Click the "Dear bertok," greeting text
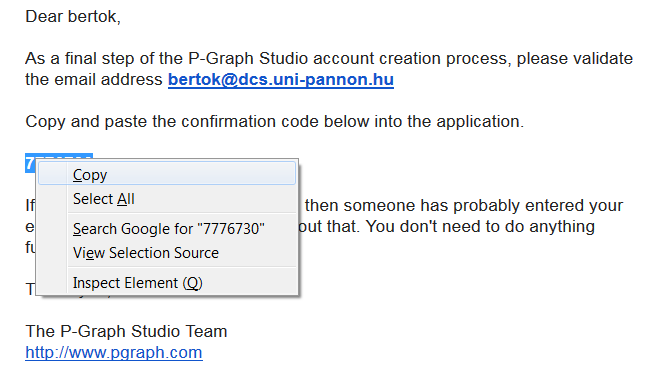 (x=73, y=17)
